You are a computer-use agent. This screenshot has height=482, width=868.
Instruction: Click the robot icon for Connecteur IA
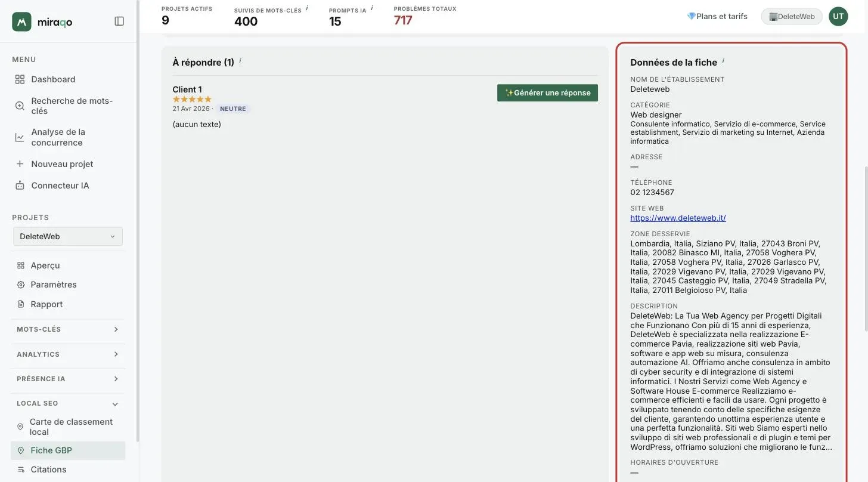[x=20, y=186]
